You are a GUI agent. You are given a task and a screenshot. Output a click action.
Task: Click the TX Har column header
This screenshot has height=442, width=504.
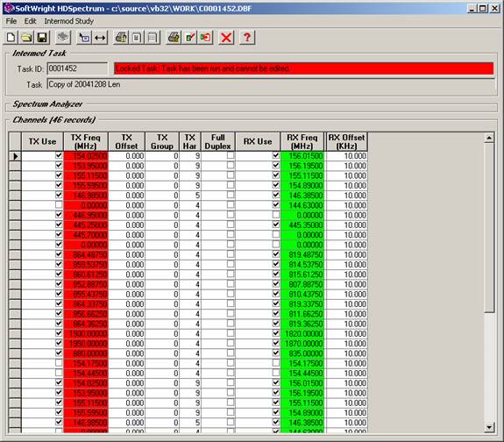click(190, 141)
